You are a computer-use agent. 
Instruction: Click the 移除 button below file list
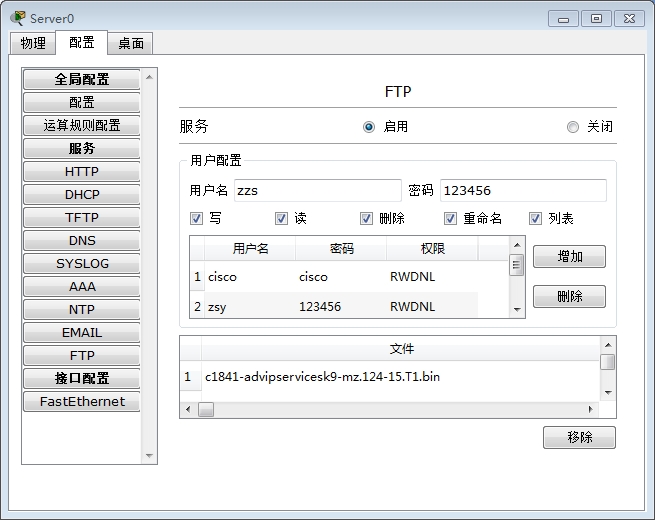point(579,437)
